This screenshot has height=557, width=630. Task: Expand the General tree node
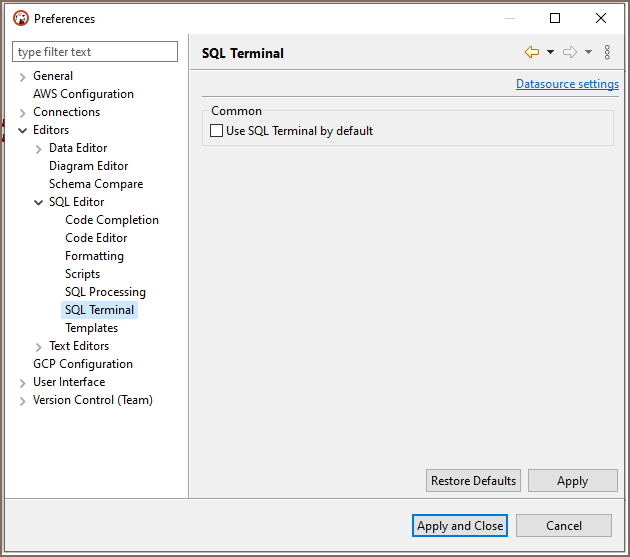point(22,76)
